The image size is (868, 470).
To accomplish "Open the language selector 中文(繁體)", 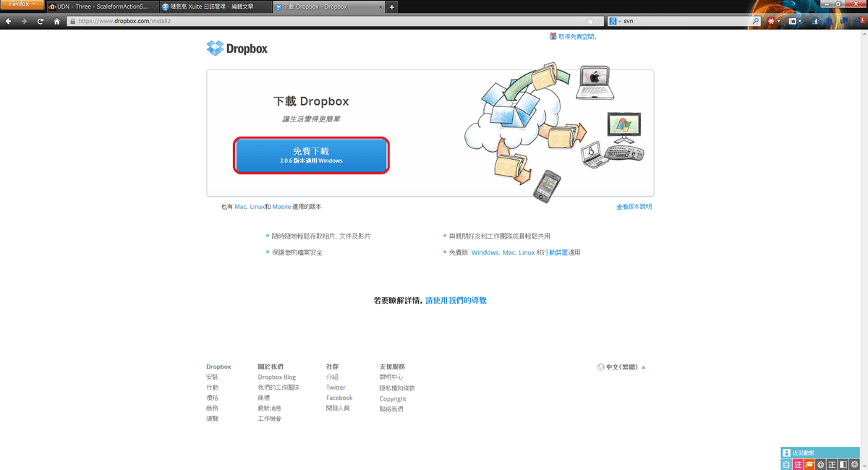I will pos(621,367).
